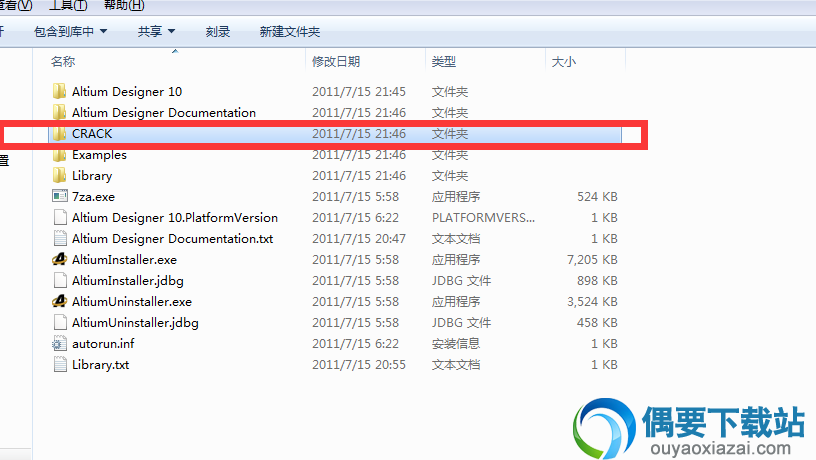The height and width of the screenshot is (460, 816).
Task: Click the AltiumUninstaller.jdbg file name
Action: [x=135, y=323]
